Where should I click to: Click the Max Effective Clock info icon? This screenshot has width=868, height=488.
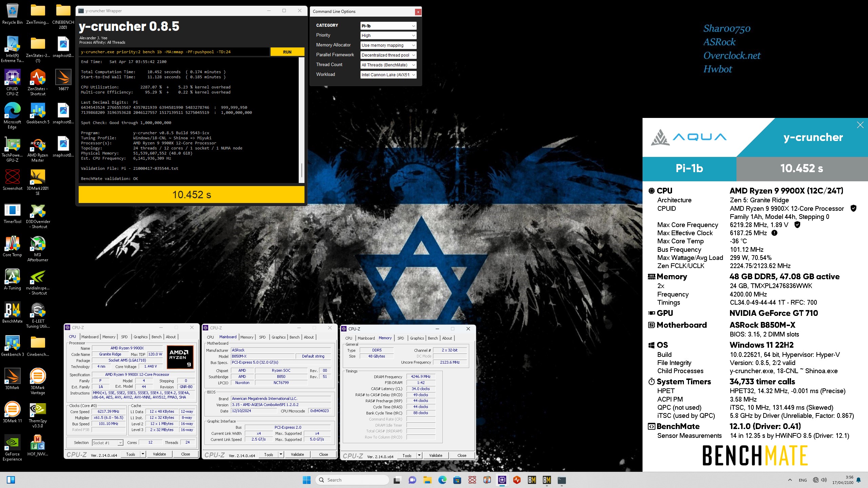tap(774, 233)
